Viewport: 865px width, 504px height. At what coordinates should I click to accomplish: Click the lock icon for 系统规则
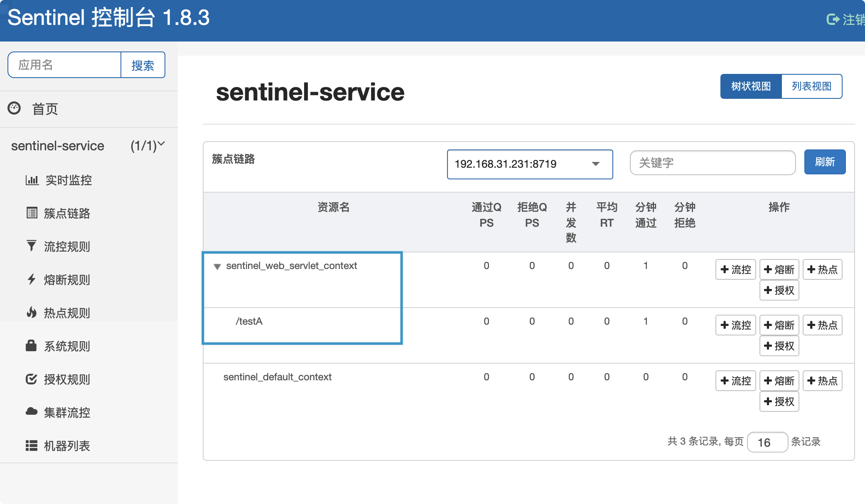pyautogui.click(x=31, y=345)
